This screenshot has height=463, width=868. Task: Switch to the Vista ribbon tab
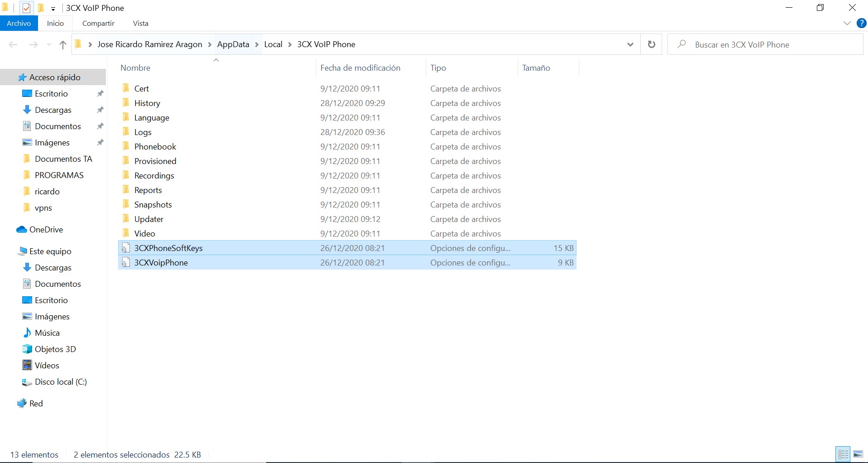coord(140,23)
